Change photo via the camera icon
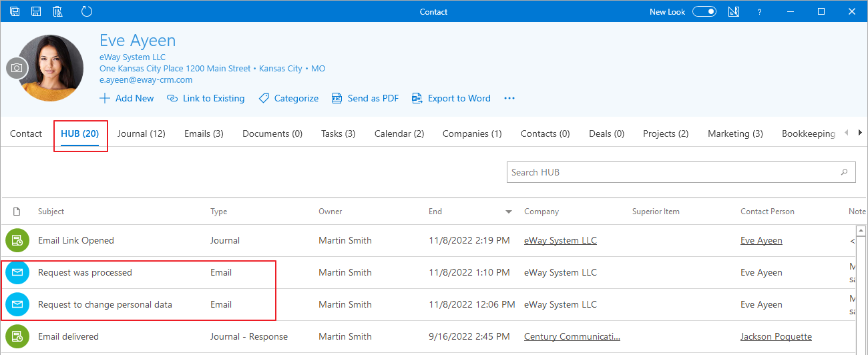Image resolution: width=868 pixels, height=355 pixels. click(17, 68)
